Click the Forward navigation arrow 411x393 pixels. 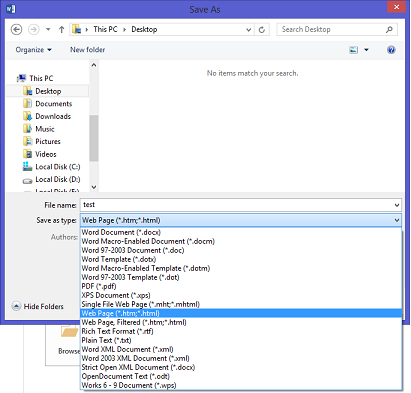coord(33,30)
